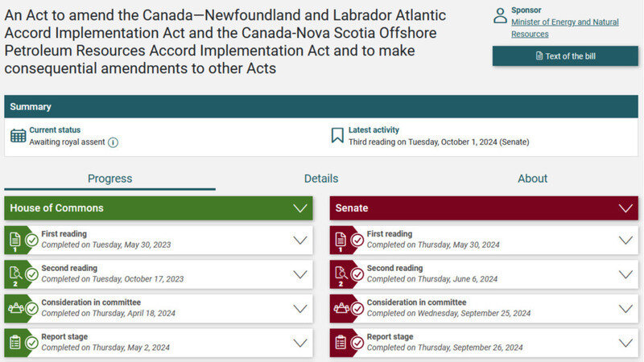
Task: Click House of Commons Second reading icon
Action: (14, 274)
